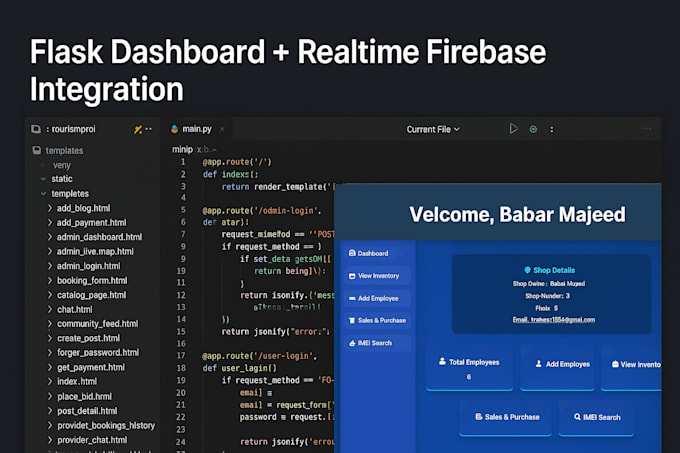Screen dimensions: 680x453
Task: Click the def user_lagin() code line
Action: click(239, 368)
